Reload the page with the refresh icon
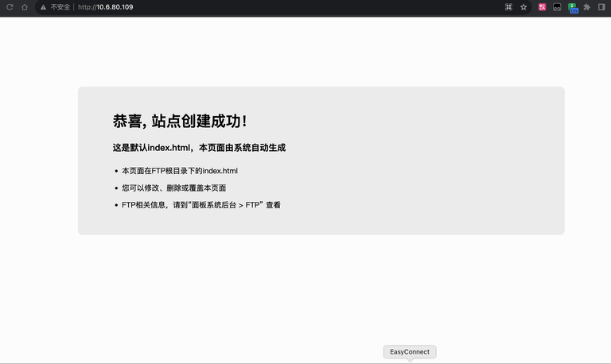This screenshot has width=611, height=364. coord(10,7)
